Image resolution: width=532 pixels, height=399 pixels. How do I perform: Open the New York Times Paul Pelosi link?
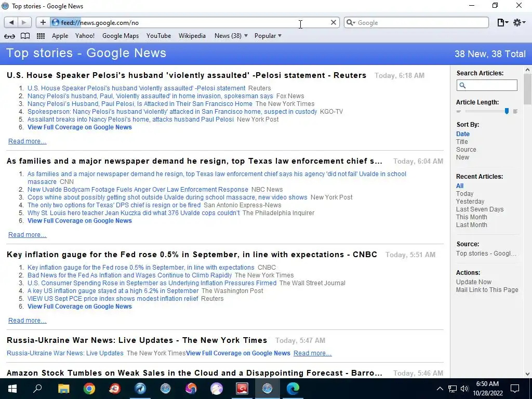(140, 104)
